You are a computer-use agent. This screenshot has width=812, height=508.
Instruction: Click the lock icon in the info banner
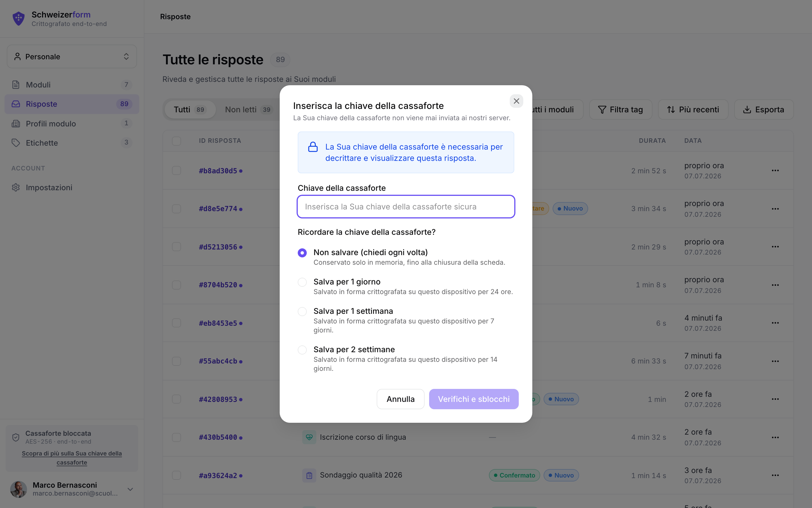point(313,147)
